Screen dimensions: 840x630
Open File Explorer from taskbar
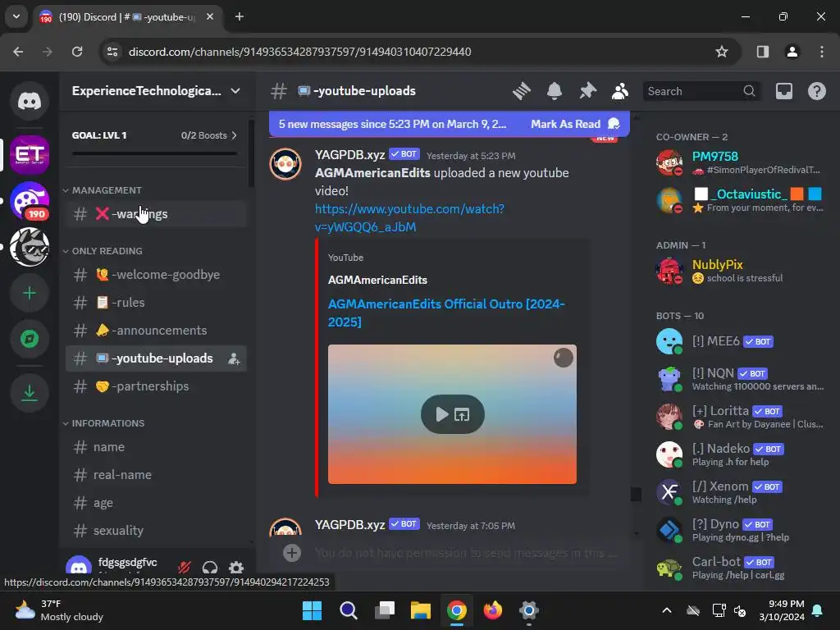coord(421,610)
